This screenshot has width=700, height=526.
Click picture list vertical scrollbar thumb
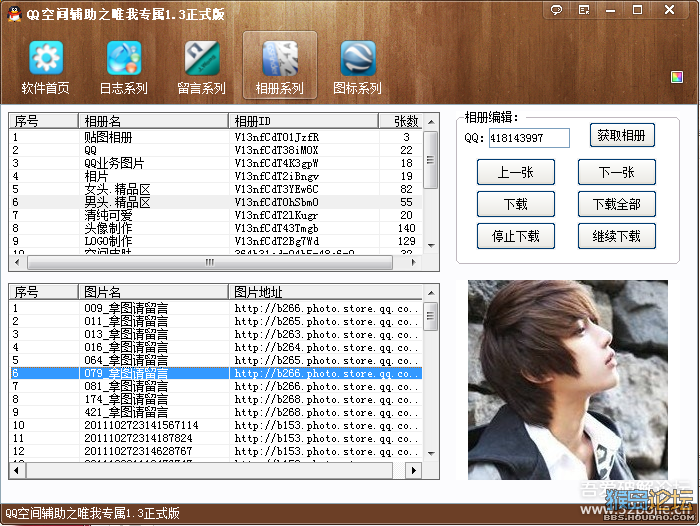[430, 316]
